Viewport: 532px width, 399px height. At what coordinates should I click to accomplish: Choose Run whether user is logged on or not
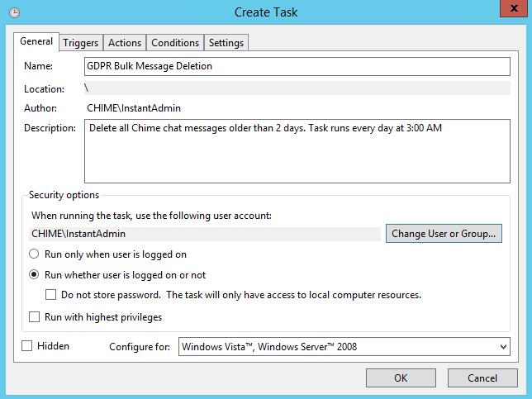[35, 275]
